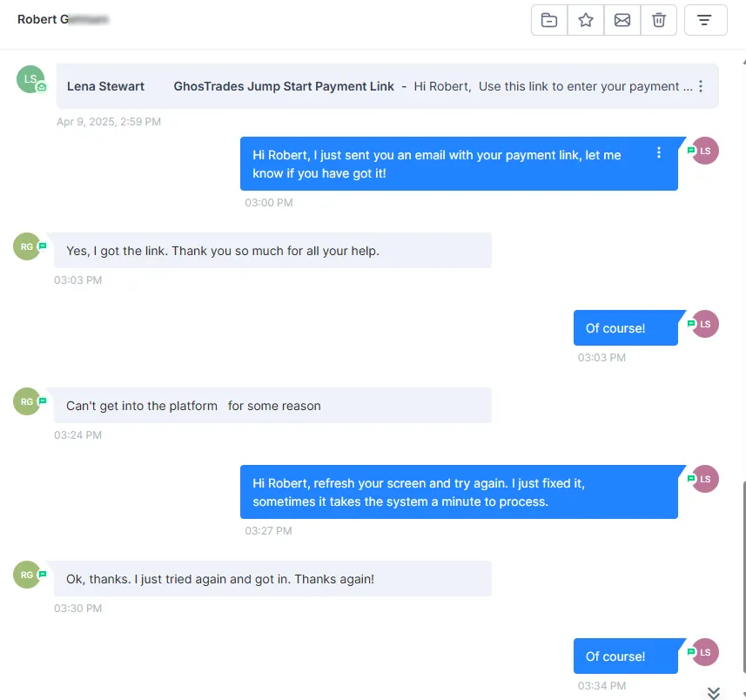Image resolution: width=746 pixels, height=700 pixels.
Task: Click the Robert G contact name header
Action: pos(64,19)
